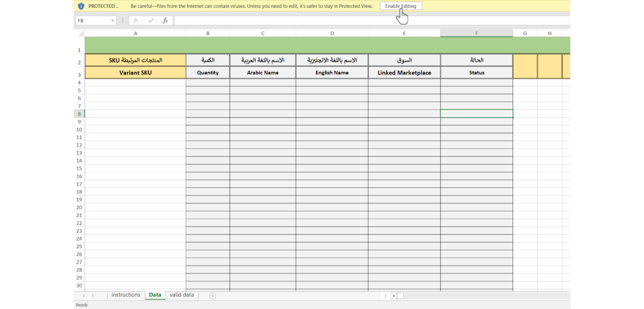Viewport: 644px width, 309px height.
Task: Click the الاسم باللغة الانجليزية header cell
Action: click(332, 60)
